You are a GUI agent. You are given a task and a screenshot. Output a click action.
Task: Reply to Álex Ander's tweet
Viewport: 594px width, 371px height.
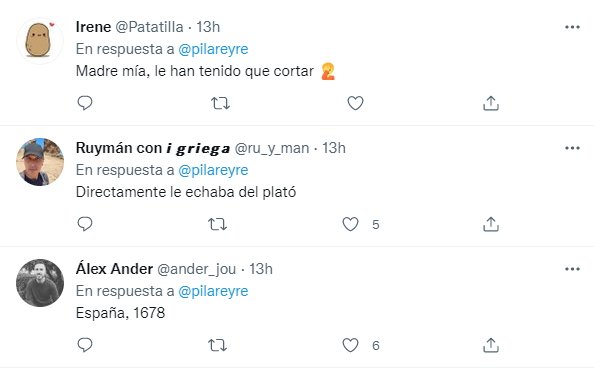85,345
